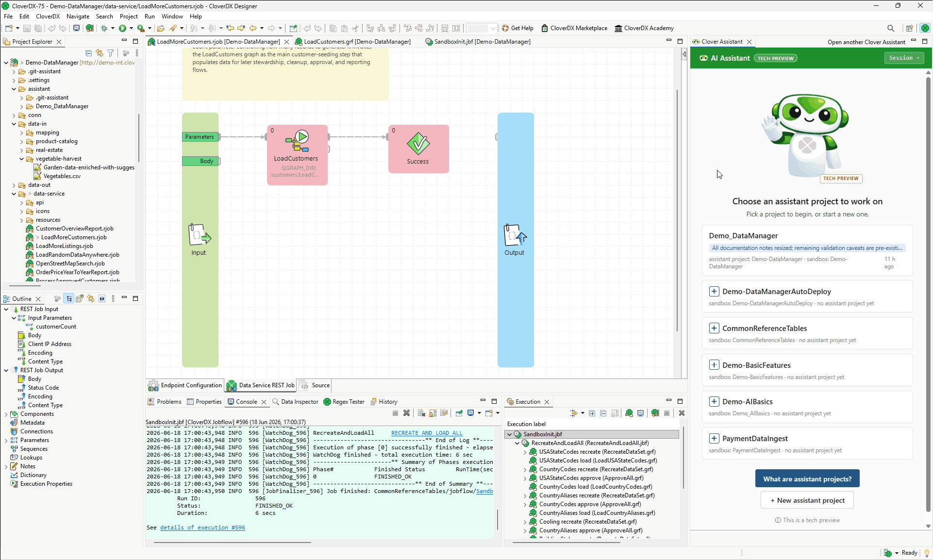The image size is (933, 560).
Task: Open the Endpoint Configuration tab
Action: point(185,385)
